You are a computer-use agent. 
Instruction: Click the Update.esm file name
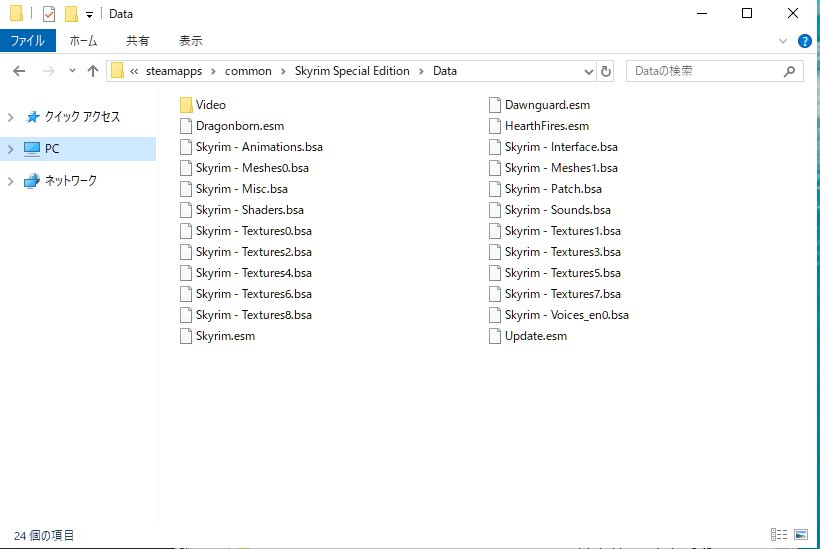[536, 336]
